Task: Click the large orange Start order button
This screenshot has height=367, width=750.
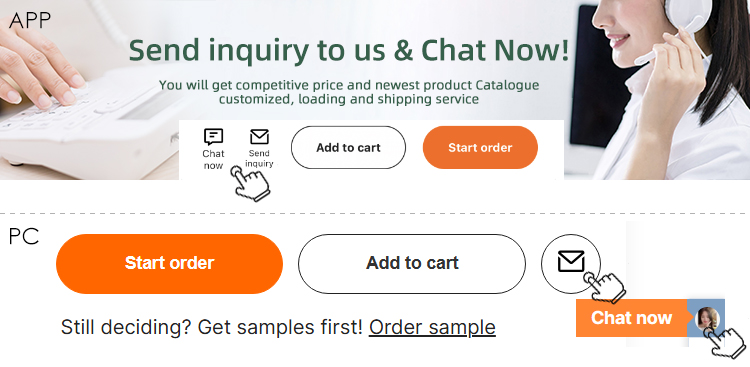Action: (169, 264)
